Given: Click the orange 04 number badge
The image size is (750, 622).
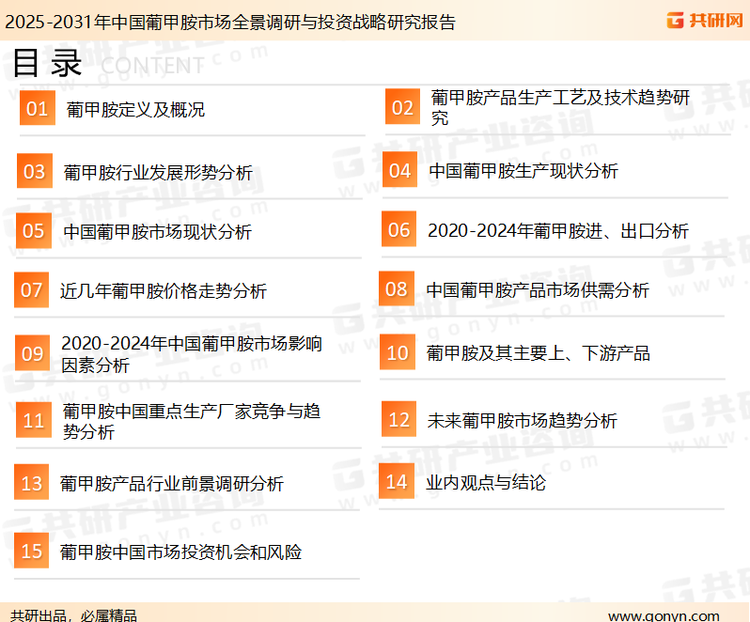Looking at the screenshot, I should click(x=400, y=170).
